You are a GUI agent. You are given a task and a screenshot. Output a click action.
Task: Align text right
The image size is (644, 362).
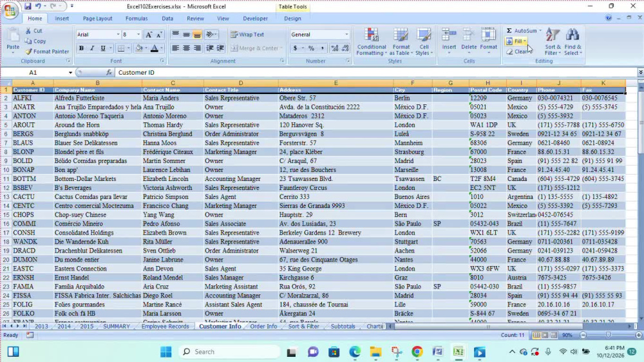[x=197, y=48]
